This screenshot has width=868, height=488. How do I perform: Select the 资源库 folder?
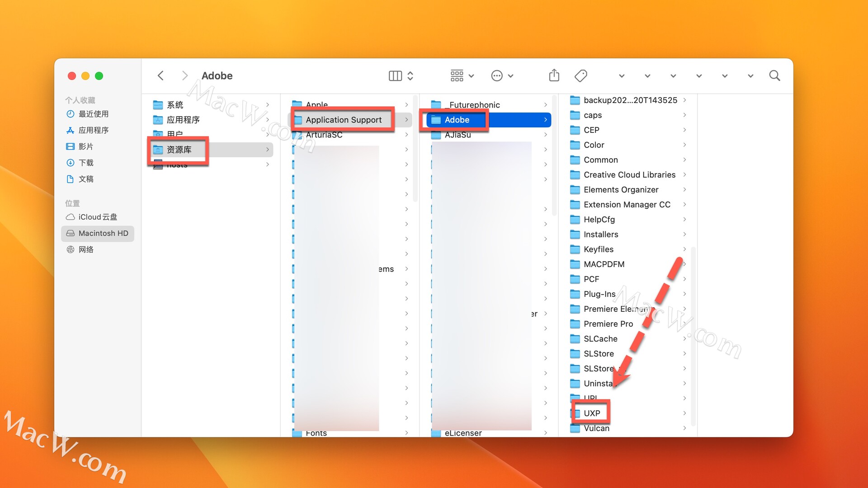coord(179,150)
